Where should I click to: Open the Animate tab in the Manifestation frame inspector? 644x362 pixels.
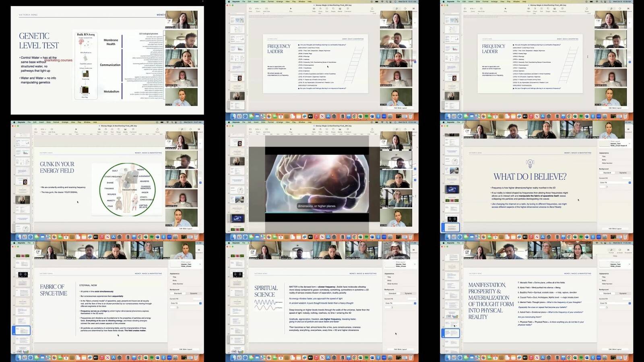[620, 250]
